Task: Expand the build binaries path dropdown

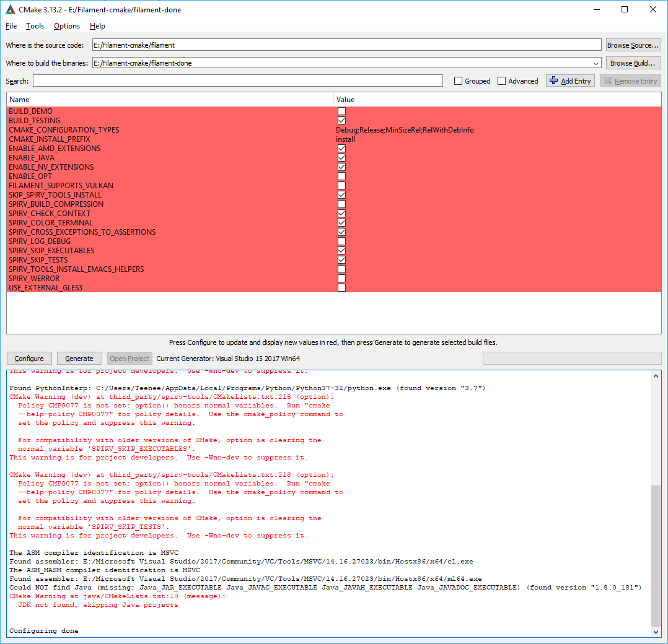Action: [x=596, y=63]
